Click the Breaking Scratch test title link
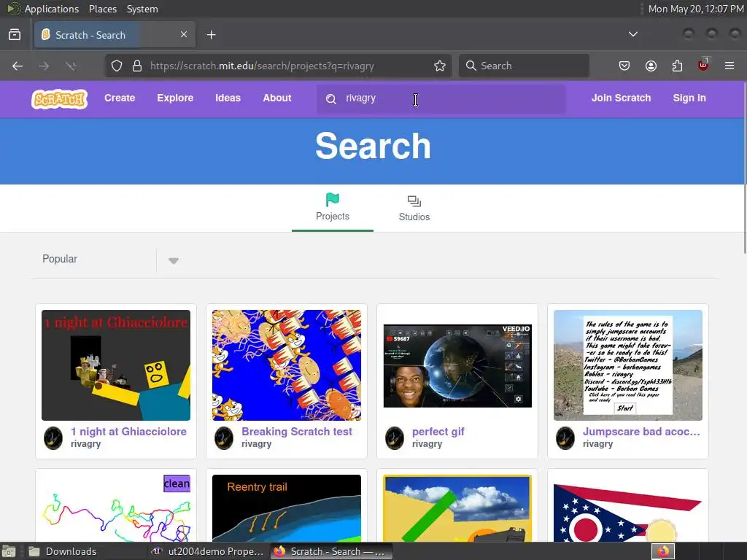Image resolution: width=747 pixels, height=560 pixels. (297, 432)
